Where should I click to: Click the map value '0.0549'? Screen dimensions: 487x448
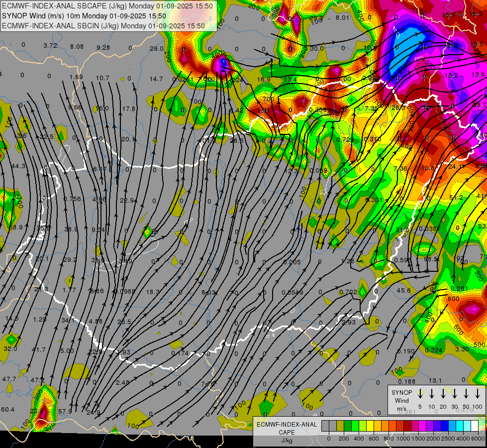click(x=292, y=293)
